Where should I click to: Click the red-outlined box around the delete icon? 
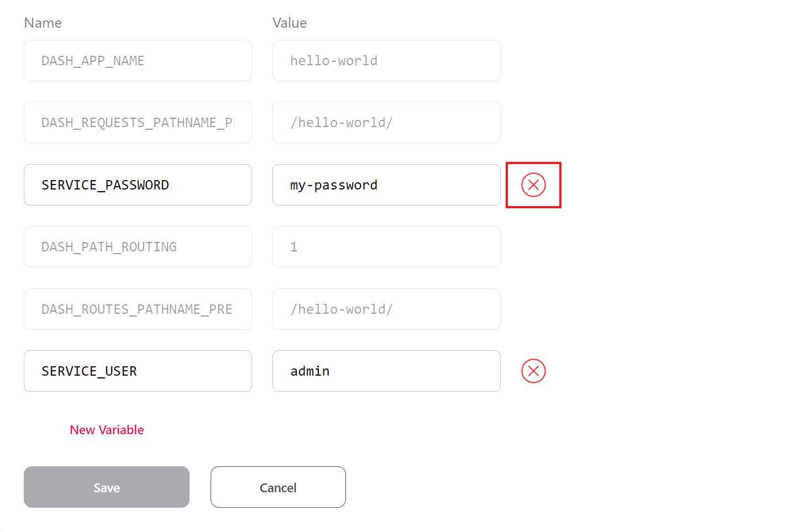[x=533, y=185]
